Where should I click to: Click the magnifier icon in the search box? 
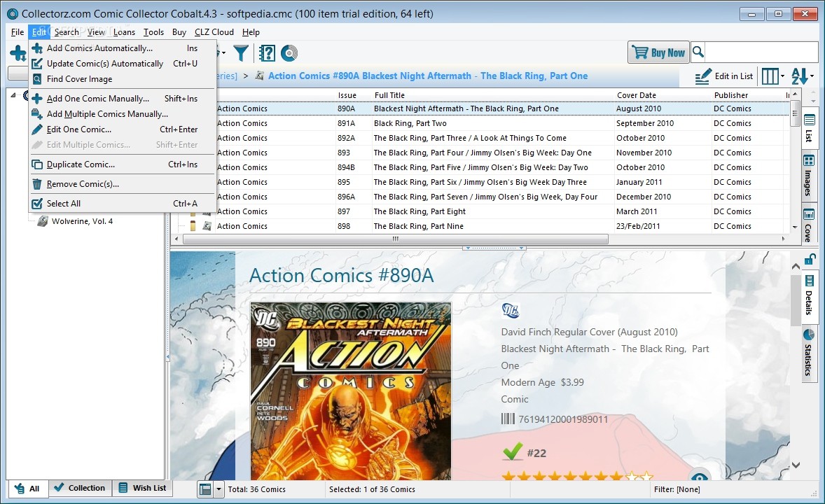(698, 52)
